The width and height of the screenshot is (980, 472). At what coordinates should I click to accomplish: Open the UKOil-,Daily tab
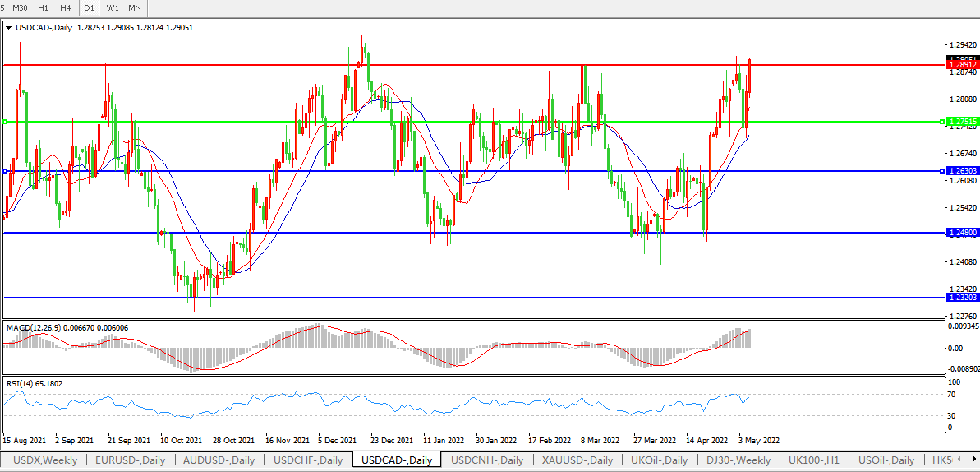pos(659,460)
